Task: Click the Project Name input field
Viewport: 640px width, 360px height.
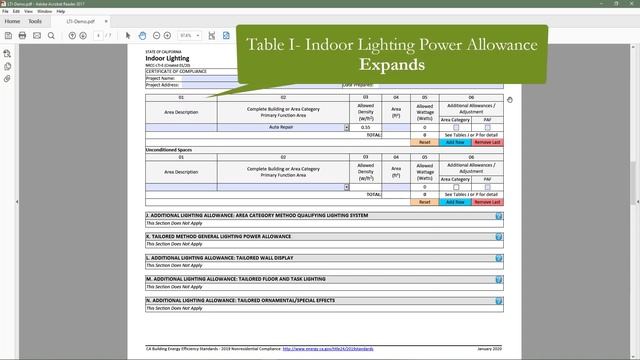Action: pyautogui.click(x=209, y=78)
